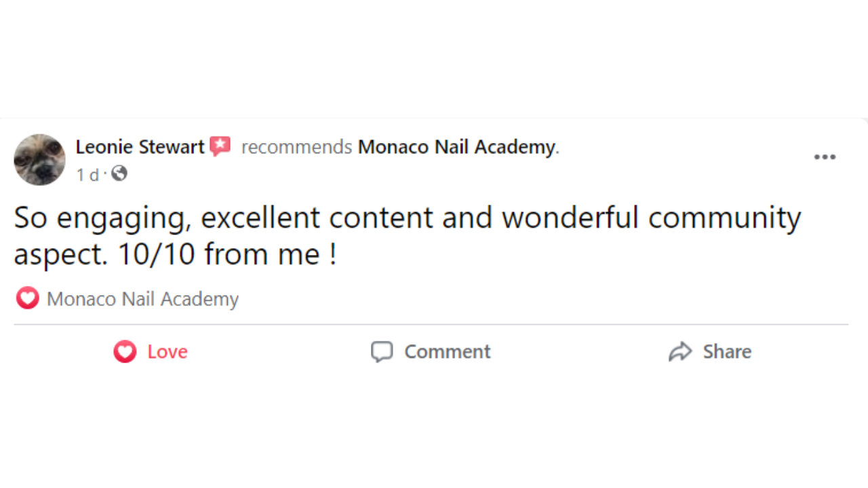The width and height of the screenshot is (868, 488).
Task: Click the word "recommends" in header
Action: (296, 147)
